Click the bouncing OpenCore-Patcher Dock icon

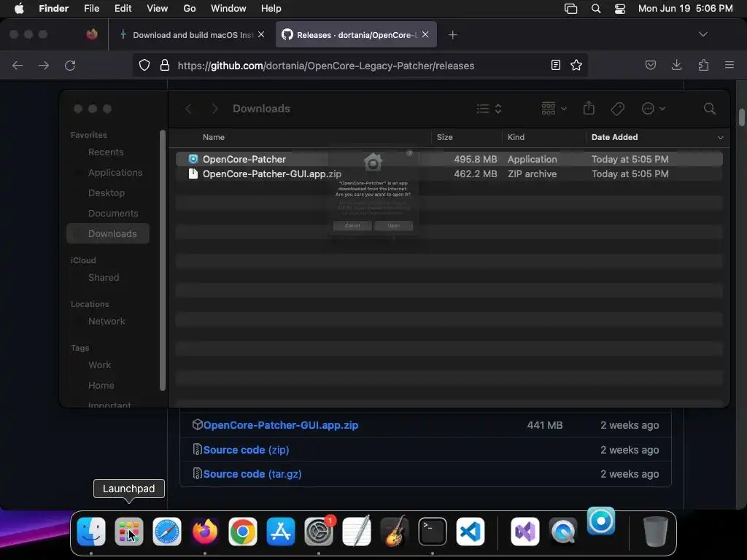coord(601,521)
